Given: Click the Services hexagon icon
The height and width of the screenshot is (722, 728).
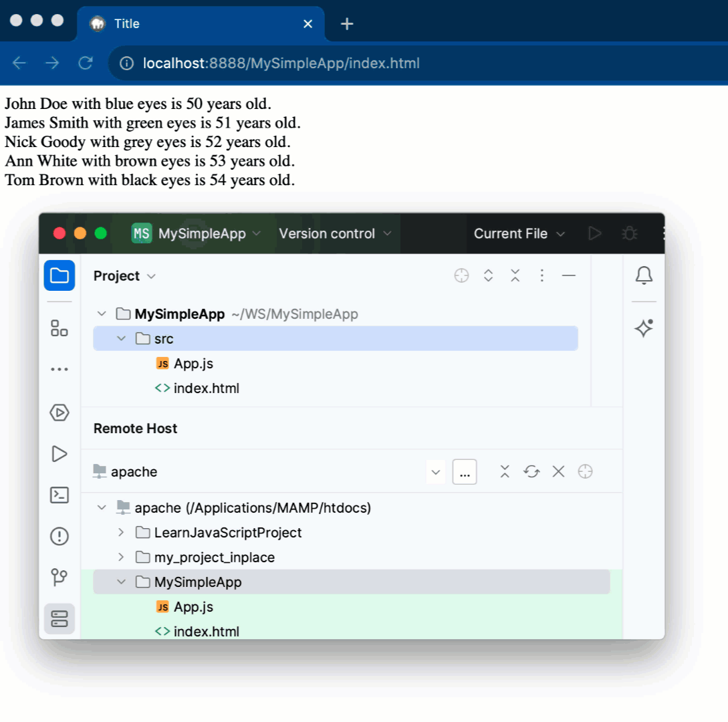Looking at the screenshot, I should point(59,412).
